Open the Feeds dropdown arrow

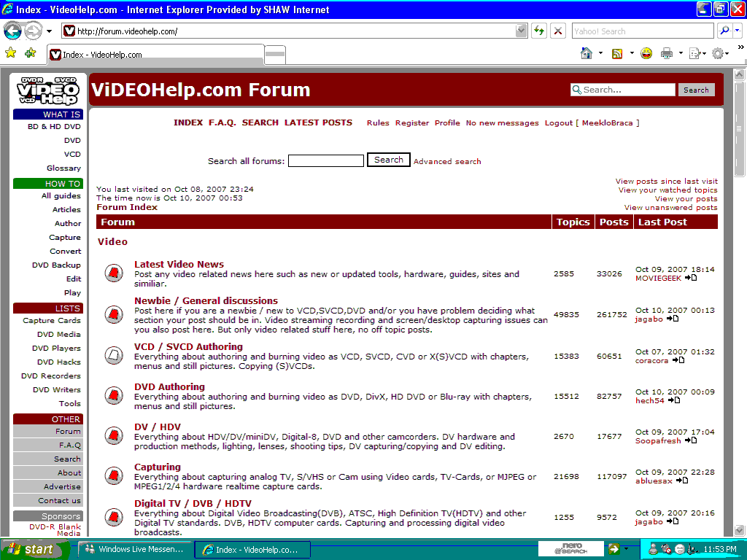pos(632,53)
